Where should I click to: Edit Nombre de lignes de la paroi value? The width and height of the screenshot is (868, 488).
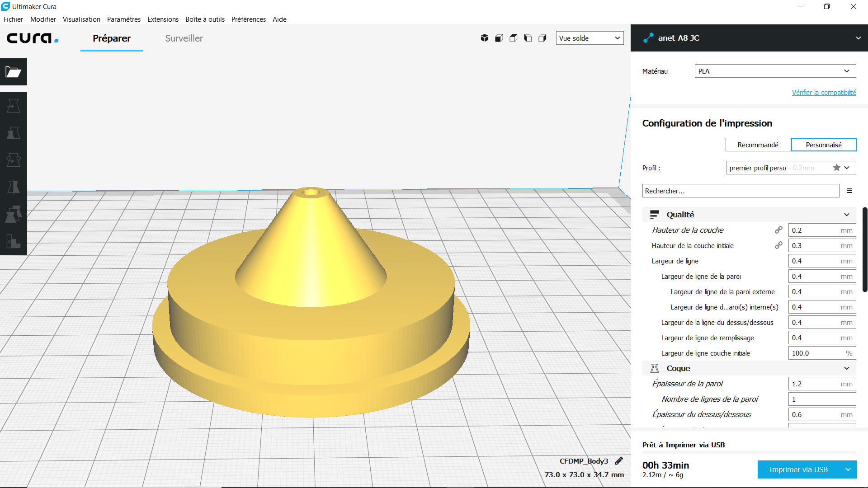pos(822,399)
